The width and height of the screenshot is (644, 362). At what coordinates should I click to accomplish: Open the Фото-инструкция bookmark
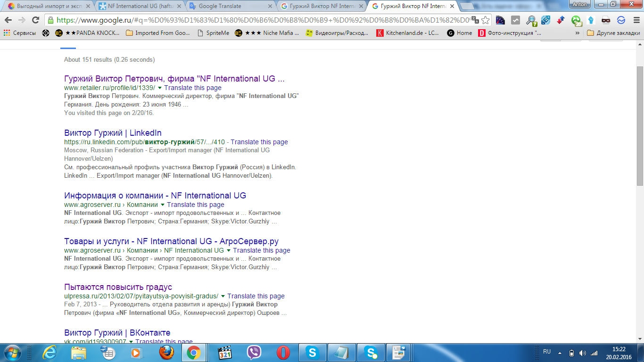click(x=510, y=33)
